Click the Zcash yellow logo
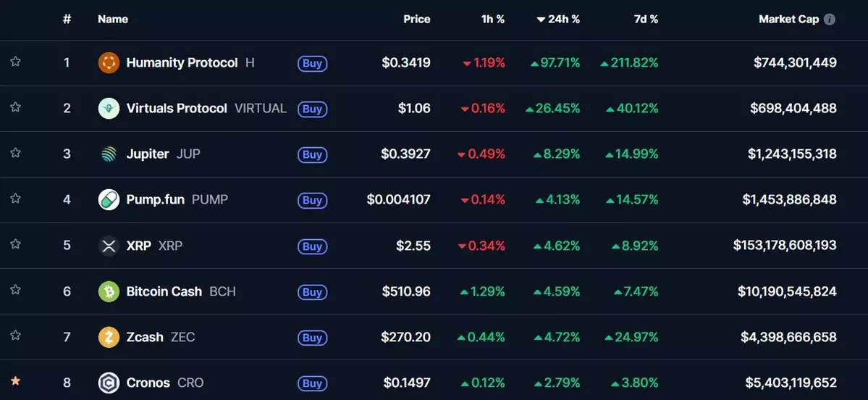Screen dimensions: 868x400 pos(109,338)
